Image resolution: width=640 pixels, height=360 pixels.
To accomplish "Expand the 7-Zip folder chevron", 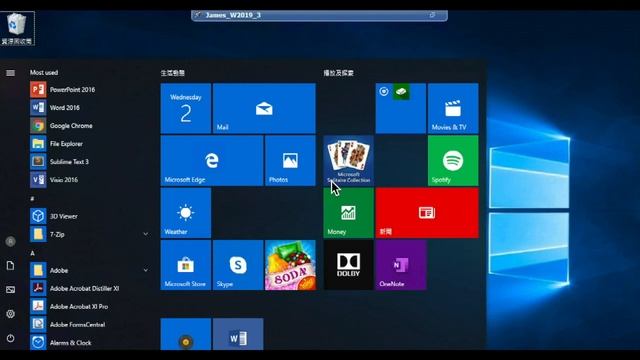I will 146,234.
